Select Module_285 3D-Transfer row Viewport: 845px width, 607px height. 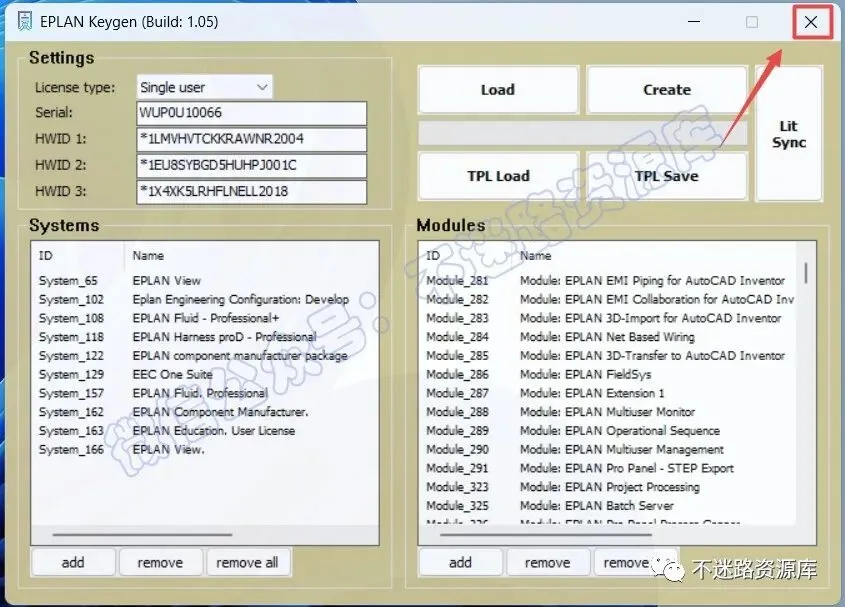[x=608, y=356]
